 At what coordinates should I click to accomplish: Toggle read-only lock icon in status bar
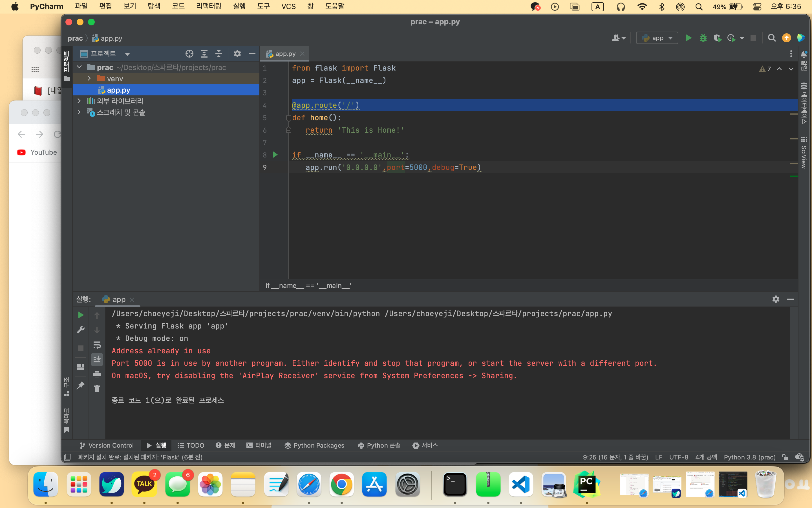coord(785,457)
